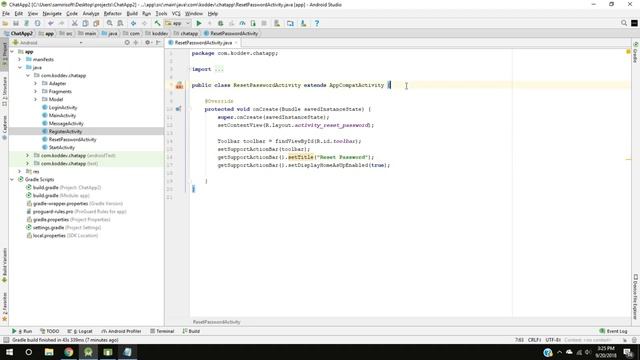Click the class gutter icon beside ResetPasswordActivity declaration
This screenshot has height=360, width=640.
coord(179,85)
